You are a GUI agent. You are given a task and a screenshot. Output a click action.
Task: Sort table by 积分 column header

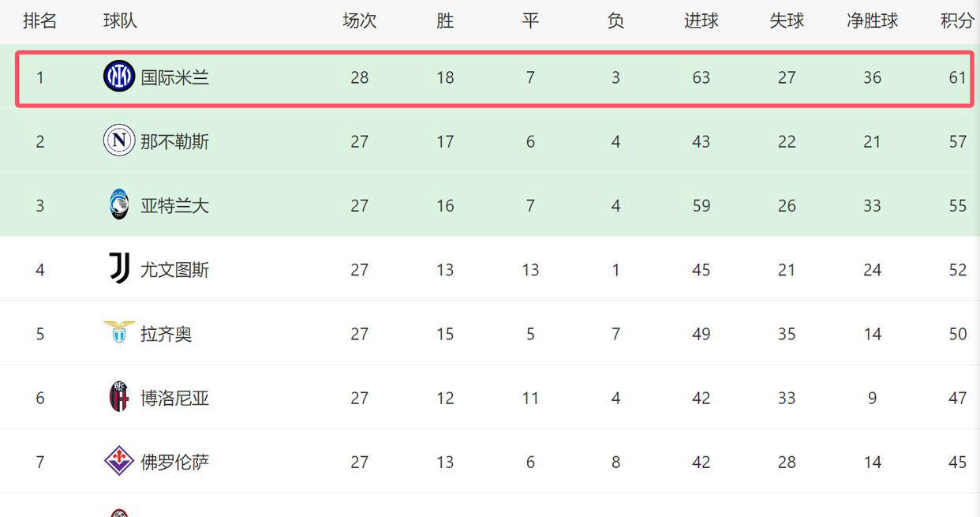pos(958,21)
